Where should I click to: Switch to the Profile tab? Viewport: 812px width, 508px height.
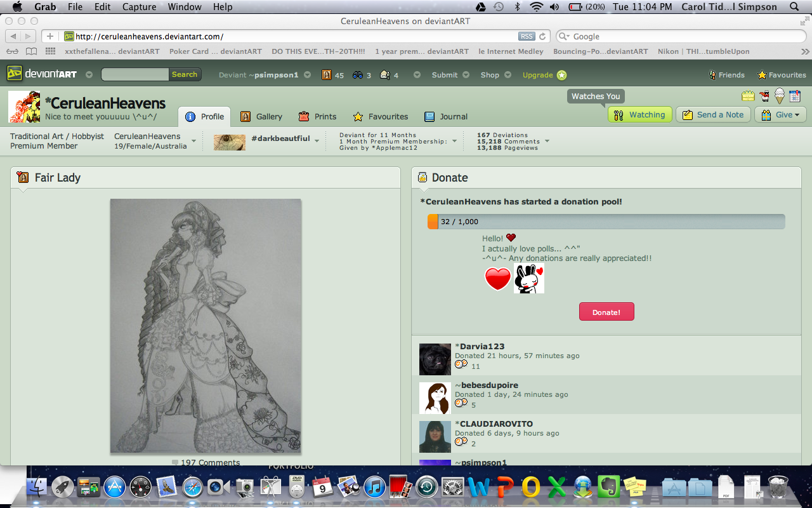(x=204, y=116)
